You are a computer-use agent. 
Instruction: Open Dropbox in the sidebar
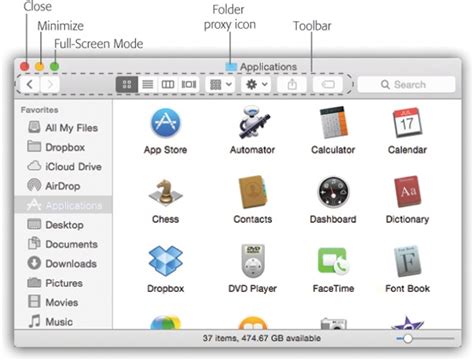click(63, 147)
